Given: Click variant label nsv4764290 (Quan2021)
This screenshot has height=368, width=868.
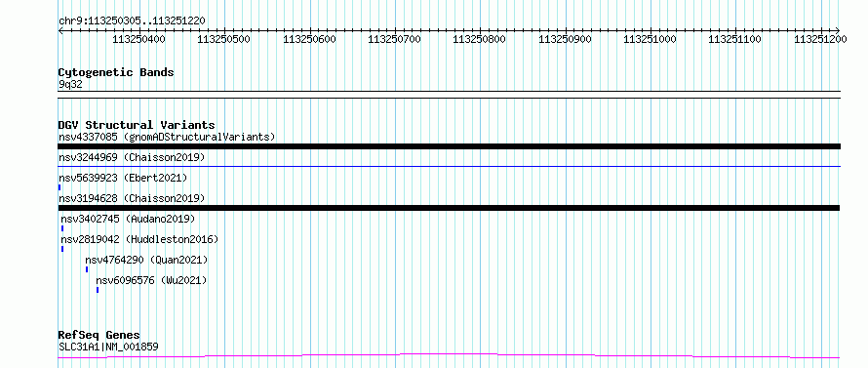Looking at the screenshot, I should click(146, 260).
